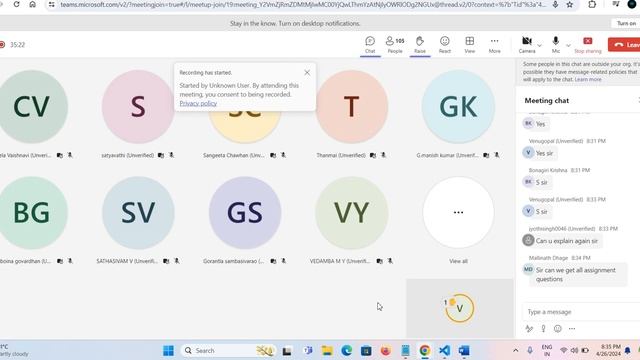Open the More actions menu
The height and width of the screenshot is (360, 640).
pos(494,45)
